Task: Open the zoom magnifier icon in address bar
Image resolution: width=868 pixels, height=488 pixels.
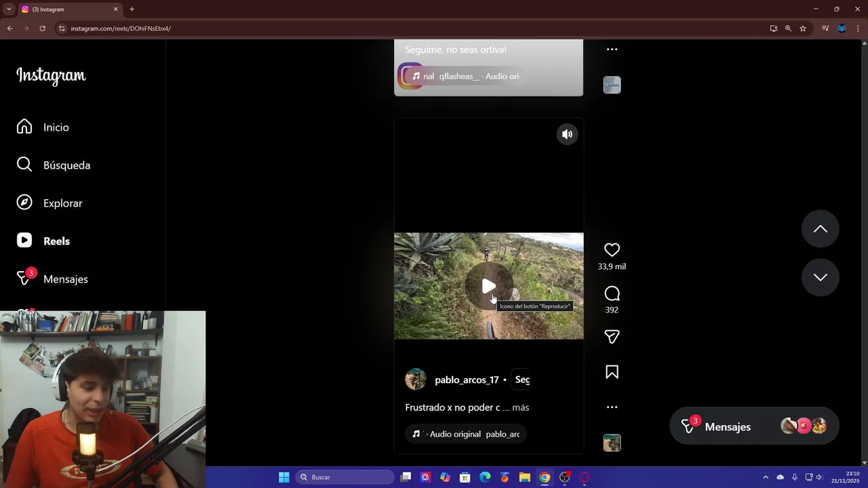Action: point(788,28)
